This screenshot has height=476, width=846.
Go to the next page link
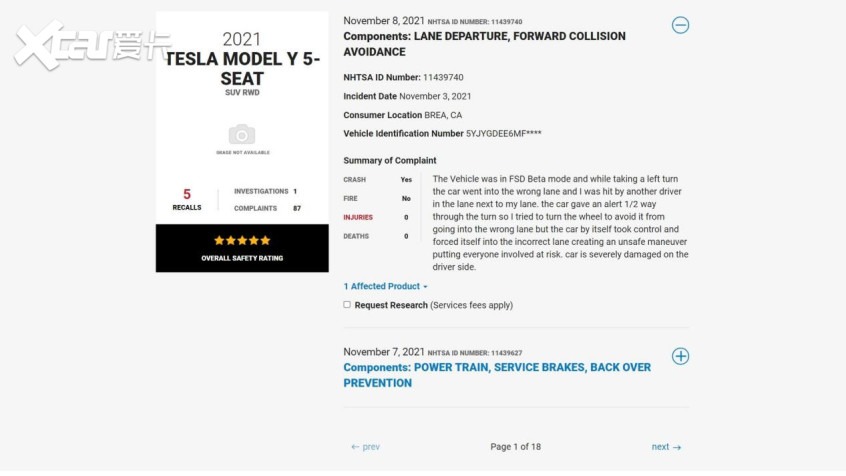click(666, 447)
